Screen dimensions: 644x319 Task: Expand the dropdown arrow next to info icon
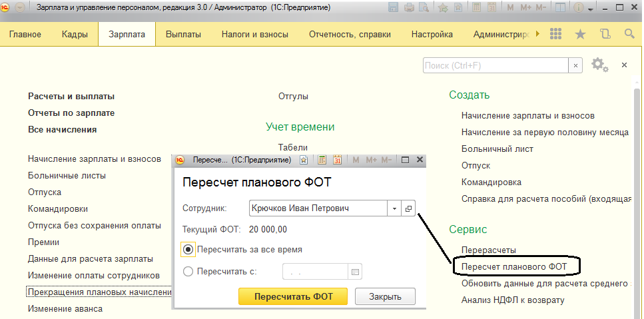tap(591, 9)
